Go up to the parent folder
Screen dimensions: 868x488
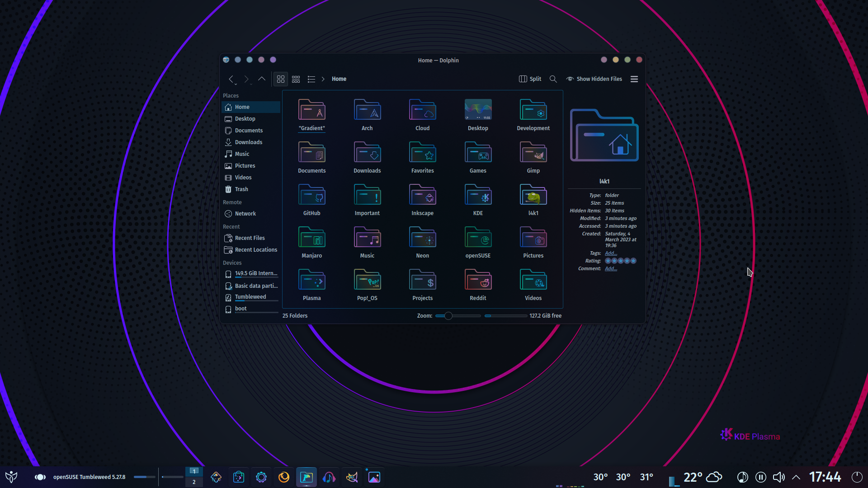[262, 79]
